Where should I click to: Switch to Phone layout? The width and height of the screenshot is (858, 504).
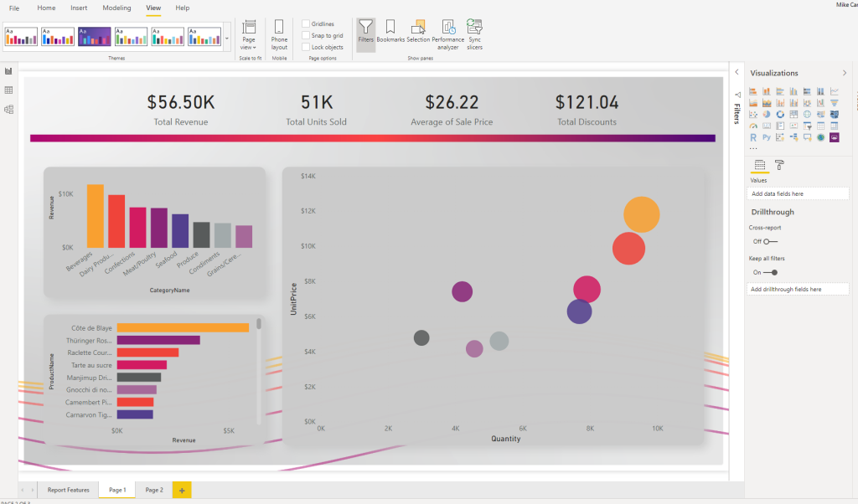coord(279,35)
